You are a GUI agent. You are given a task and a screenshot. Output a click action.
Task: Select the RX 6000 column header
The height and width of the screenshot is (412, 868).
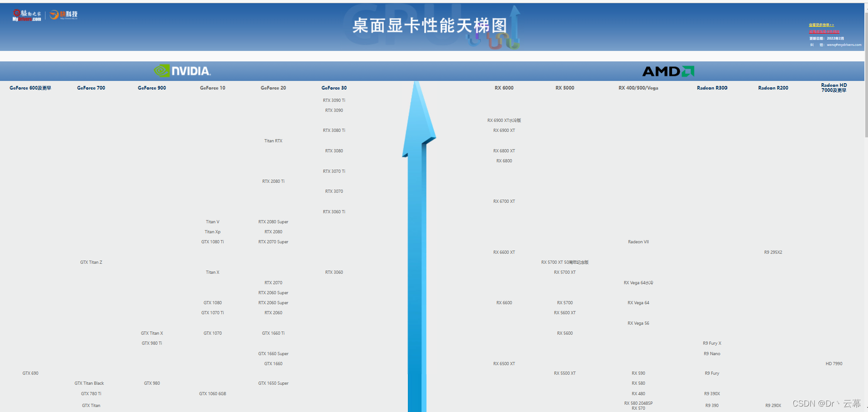(504, 88)
